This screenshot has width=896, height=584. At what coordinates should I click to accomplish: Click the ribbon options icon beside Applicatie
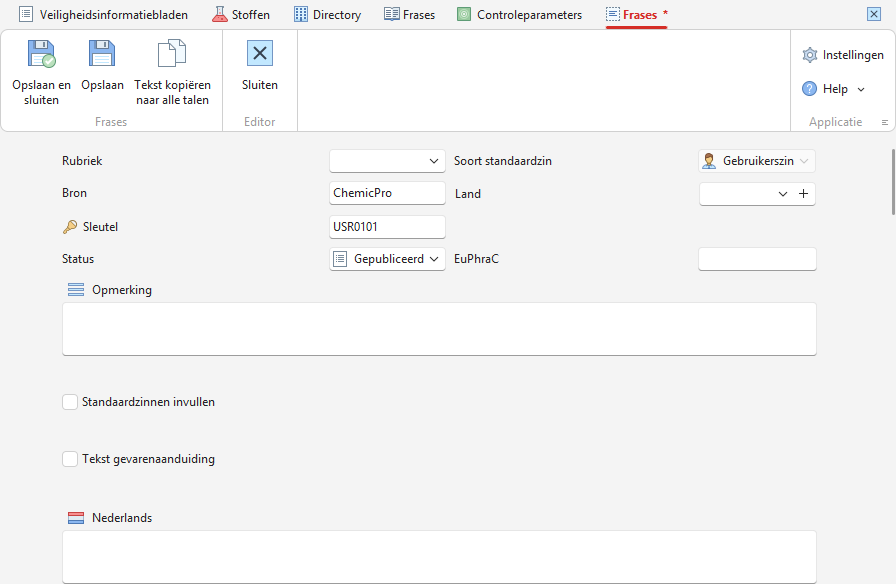pyautogui.click(x=885, y=122)
